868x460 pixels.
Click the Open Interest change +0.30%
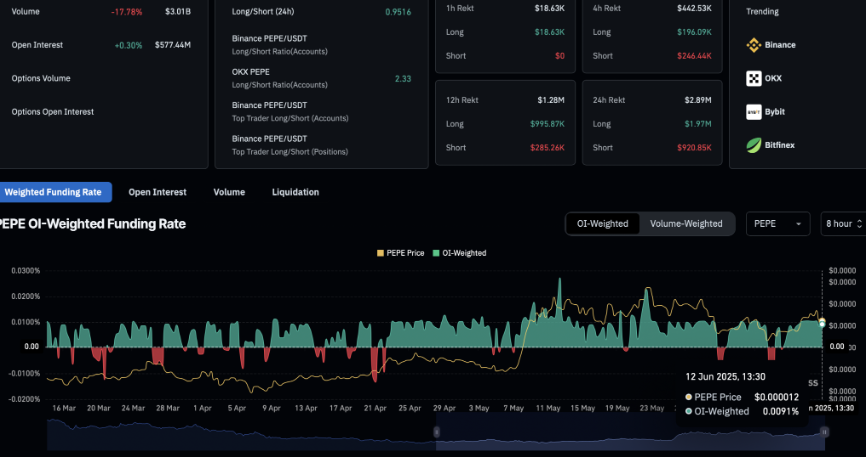point(128,45)
